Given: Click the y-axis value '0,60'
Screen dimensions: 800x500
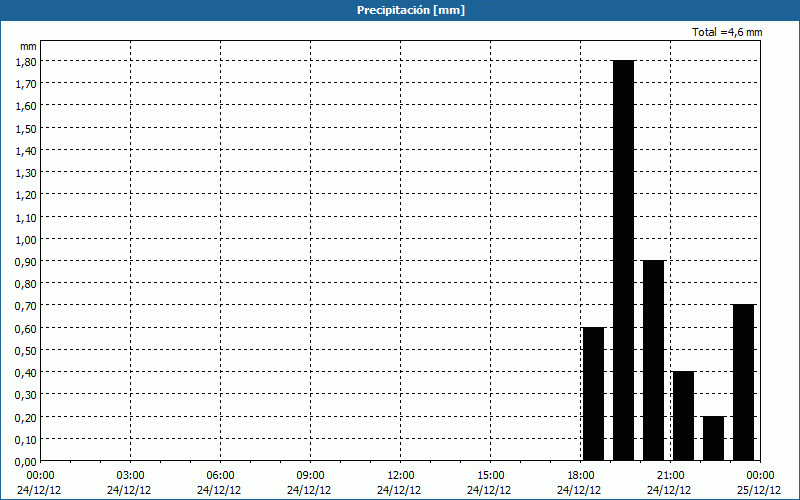Looking at the screenshot, I should coord(27,329).
